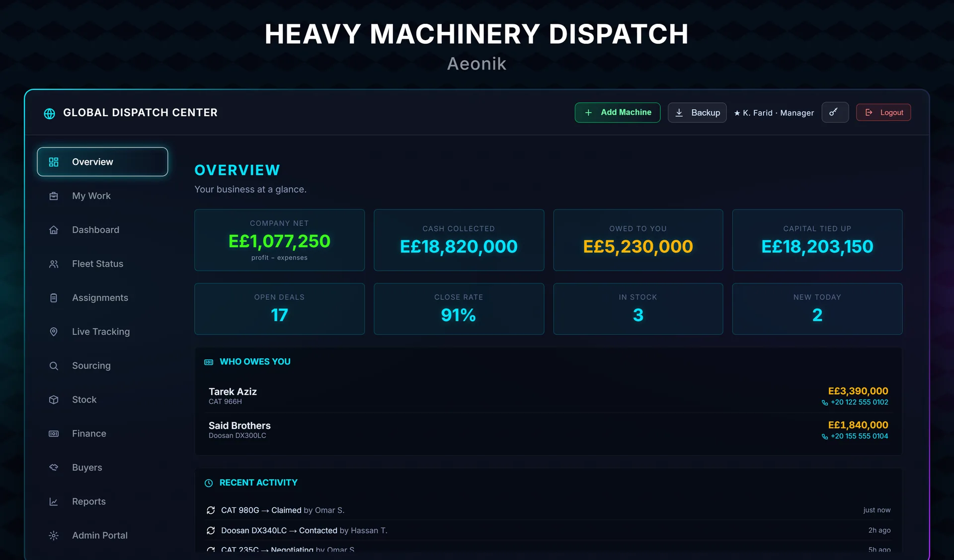Screen dimensions: 954x560
Task: Click the star icon before K. Farid
Action: tap(737, 113)
